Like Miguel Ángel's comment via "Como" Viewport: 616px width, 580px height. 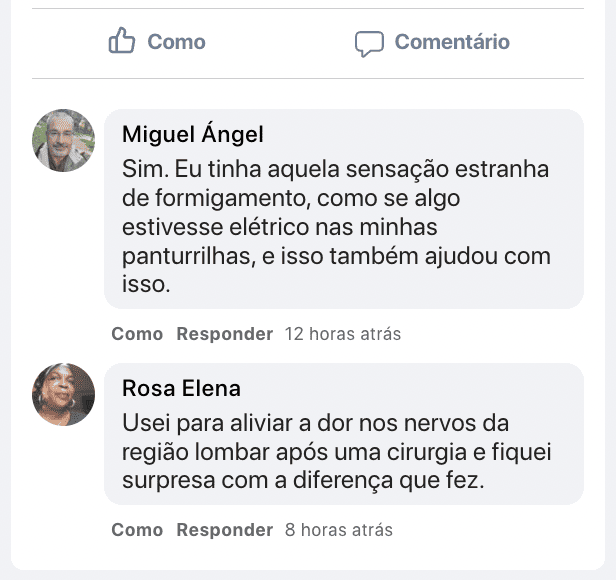tap(137, 334)
